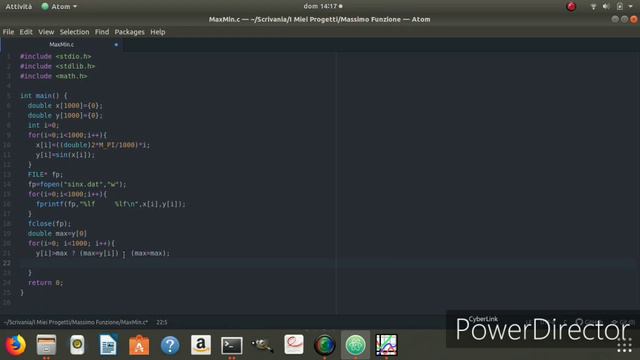Open GIMP from the dock
Screen dimensions: 640x360
point(262,345)
